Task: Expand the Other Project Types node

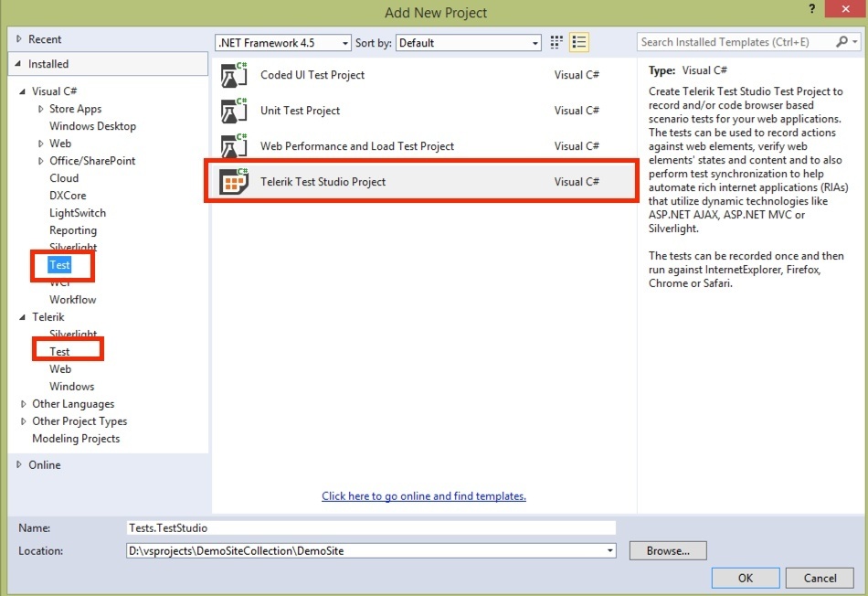Action: click(23, 421)
